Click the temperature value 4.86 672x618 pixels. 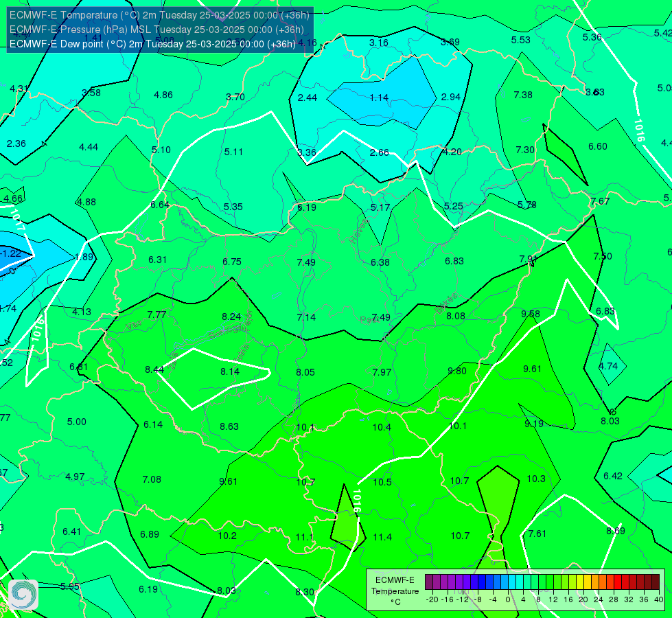[163, 95]
